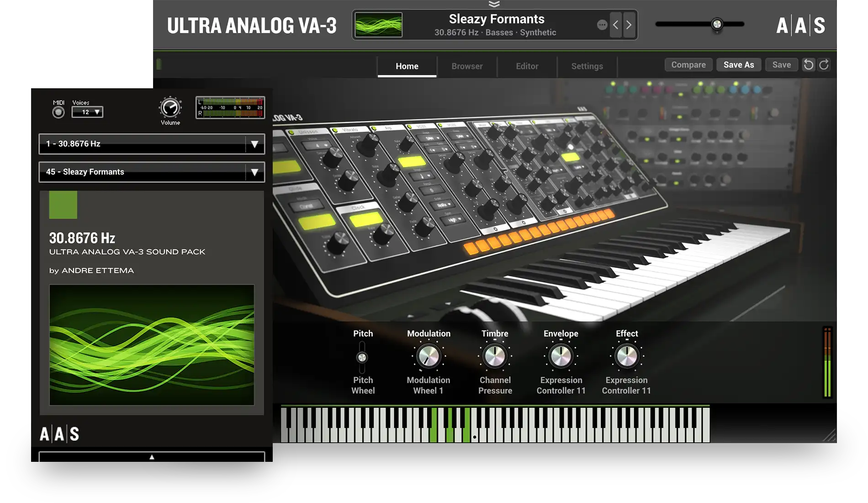868x503 pixels.
Task: Switch to the Browser tab
Action: point(467,66)
